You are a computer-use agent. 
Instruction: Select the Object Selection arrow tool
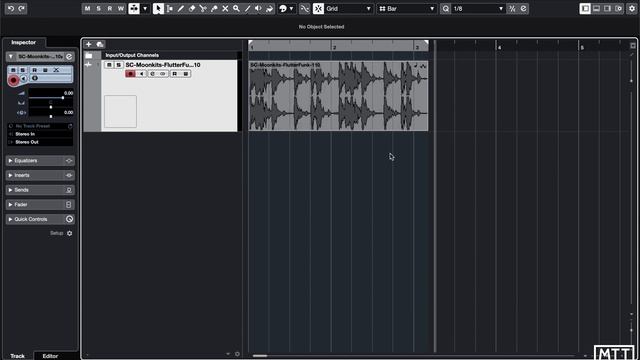click(158, 9)
